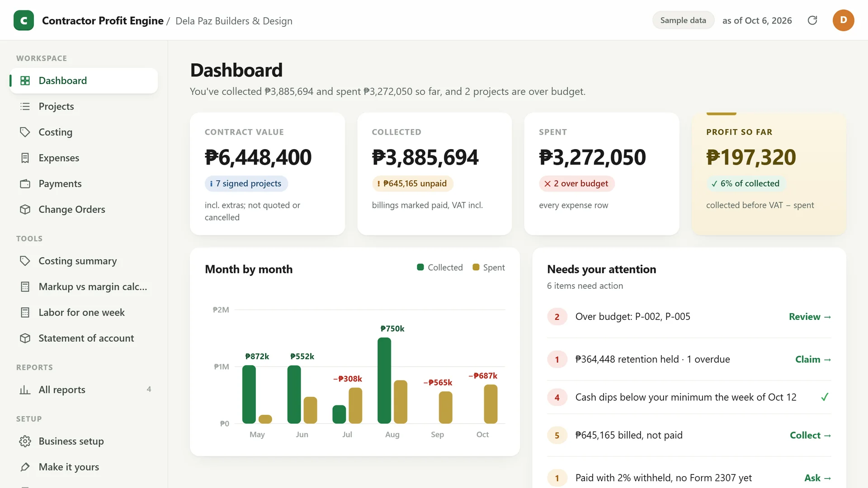Click Collect for billed, not paid
Image resolution: width=868 pixels, height=488 pixels.
[x=810, y=435]
